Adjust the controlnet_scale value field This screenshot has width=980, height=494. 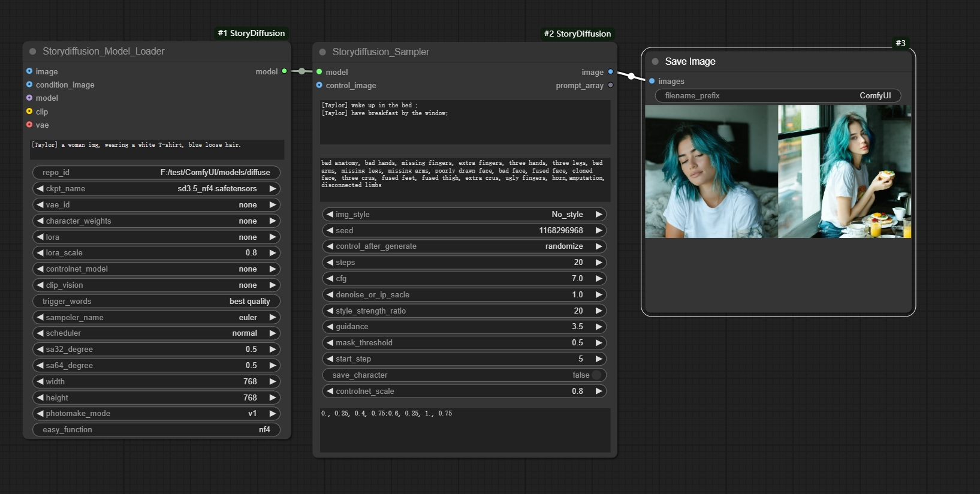coord(465,391)
